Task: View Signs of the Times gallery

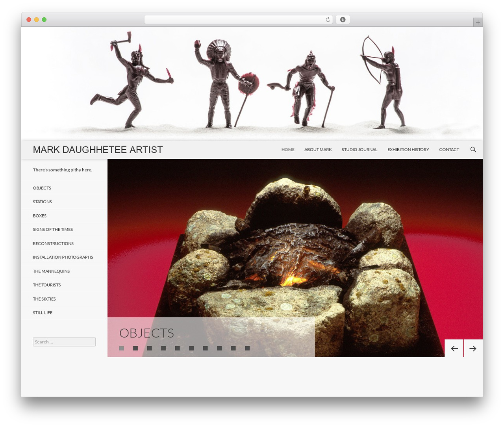Action: pos(53,230)
